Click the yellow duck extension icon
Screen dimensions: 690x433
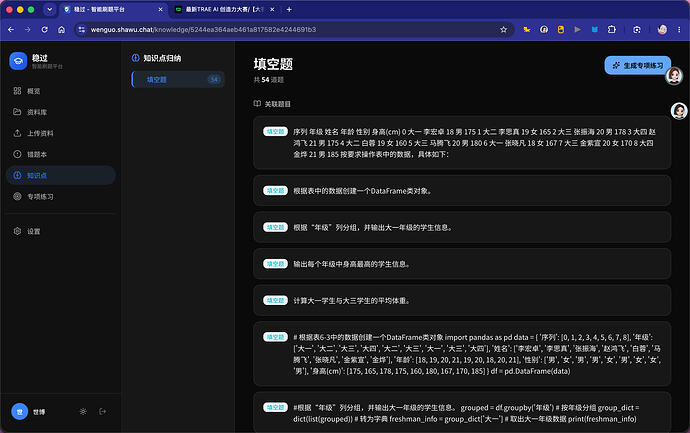pyautogui.click(x=527, y=29)
